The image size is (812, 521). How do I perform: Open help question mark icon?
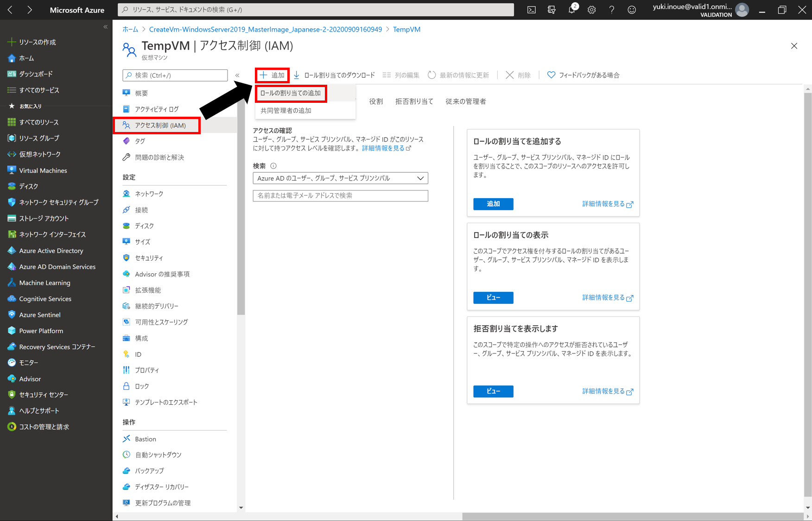click(612, 10)
